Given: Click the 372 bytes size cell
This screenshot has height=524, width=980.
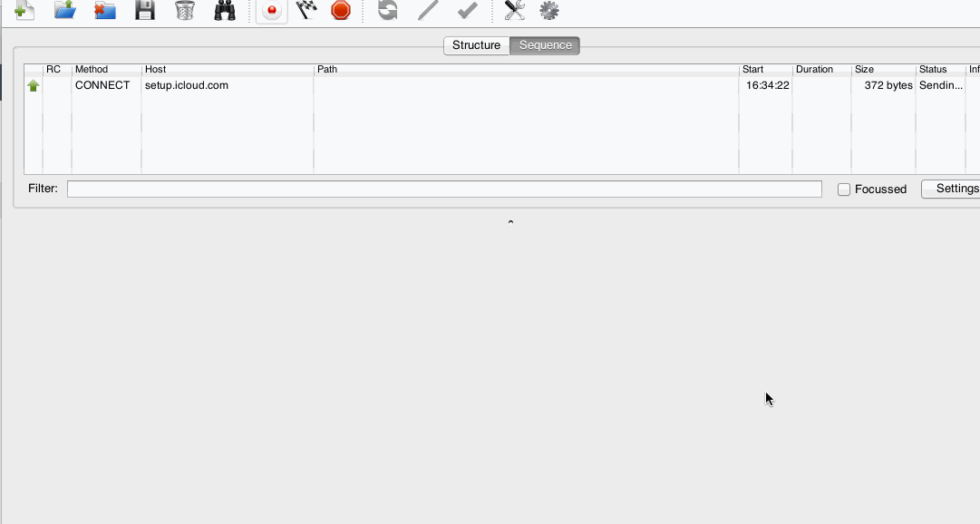Looking at the screenshot, I should [888, 85].
